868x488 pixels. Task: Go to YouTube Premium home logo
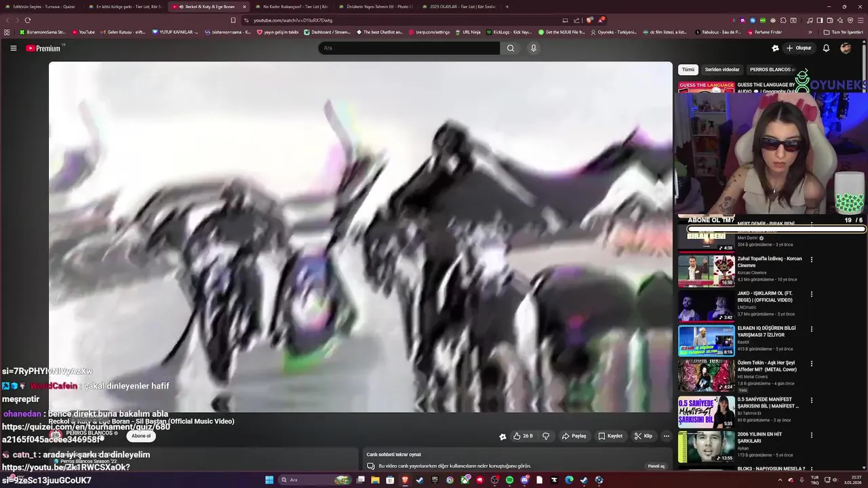point(43,48)
